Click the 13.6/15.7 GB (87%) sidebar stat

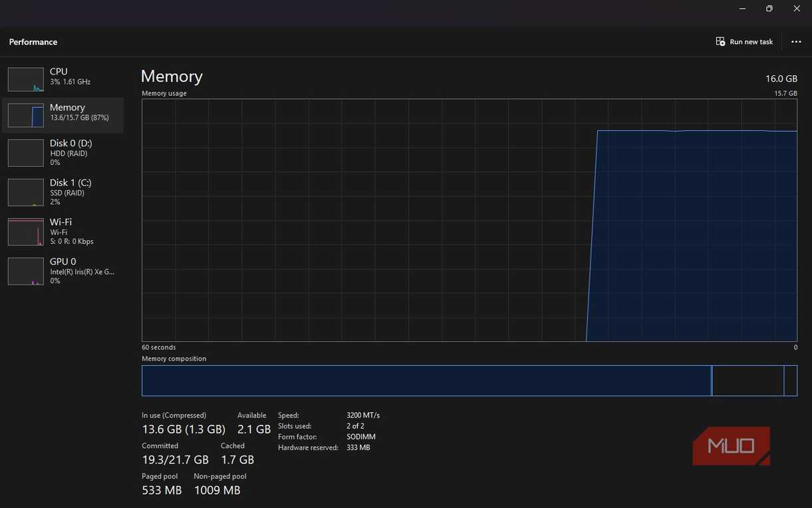click(x=79, y=118)
